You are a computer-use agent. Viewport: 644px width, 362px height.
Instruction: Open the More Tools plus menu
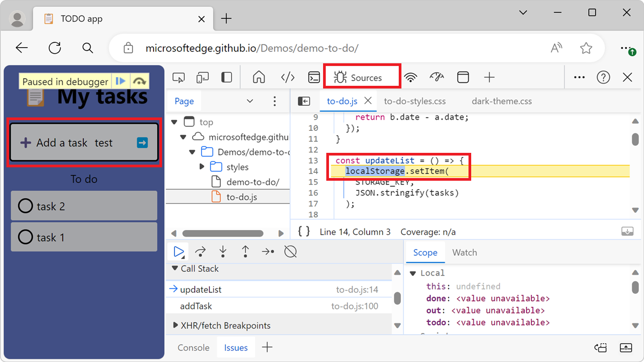pos(489,77)
